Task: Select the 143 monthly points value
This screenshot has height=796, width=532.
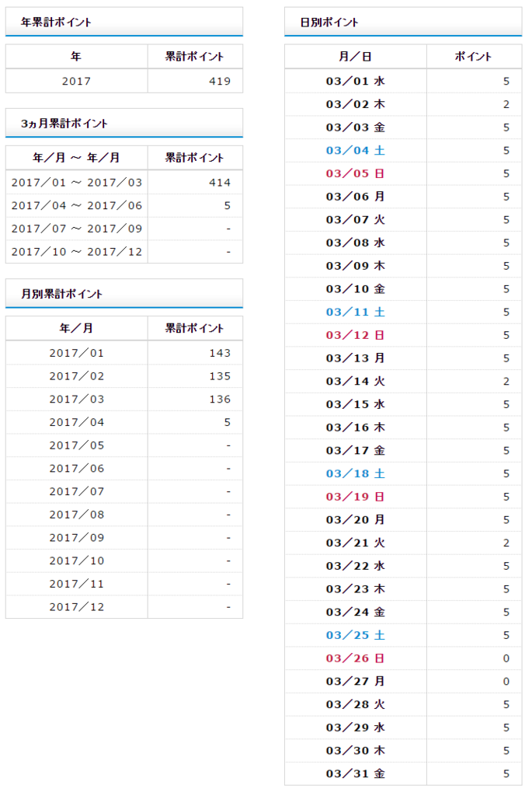Action: [x=220, y=354]
